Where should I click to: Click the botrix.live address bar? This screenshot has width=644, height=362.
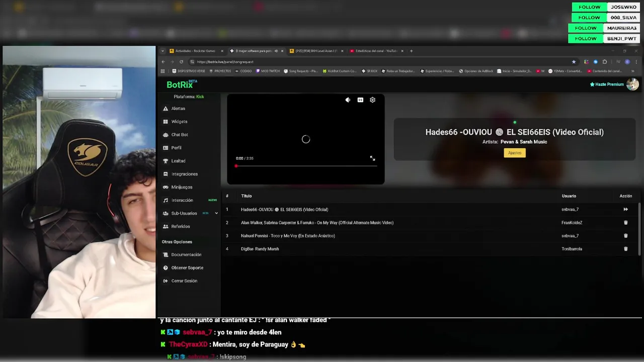click(382, 62)
